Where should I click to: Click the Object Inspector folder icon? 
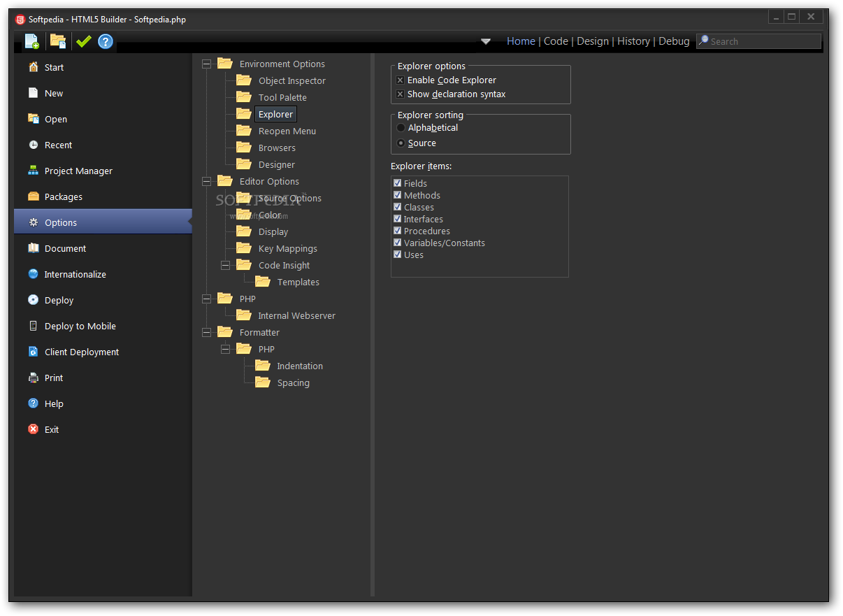pos(244,80)
